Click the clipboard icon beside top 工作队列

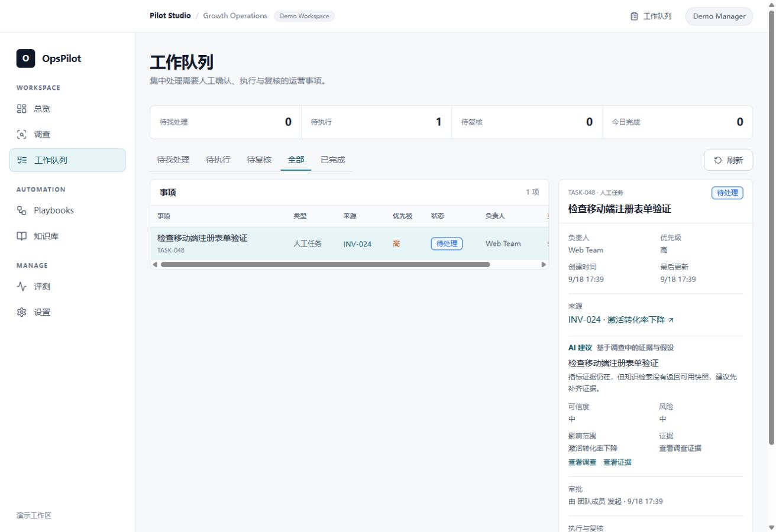[x=634, y=16]
